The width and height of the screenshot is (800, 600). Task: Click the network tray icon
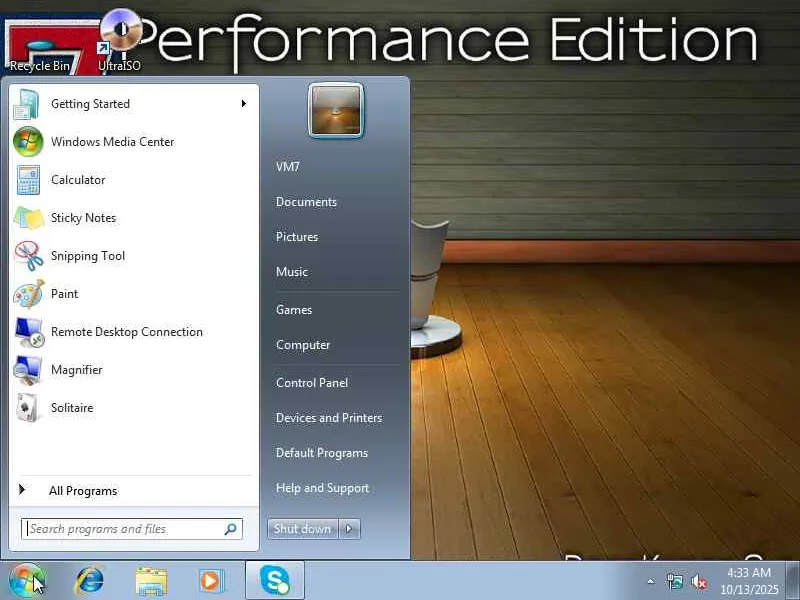point(674,581)
